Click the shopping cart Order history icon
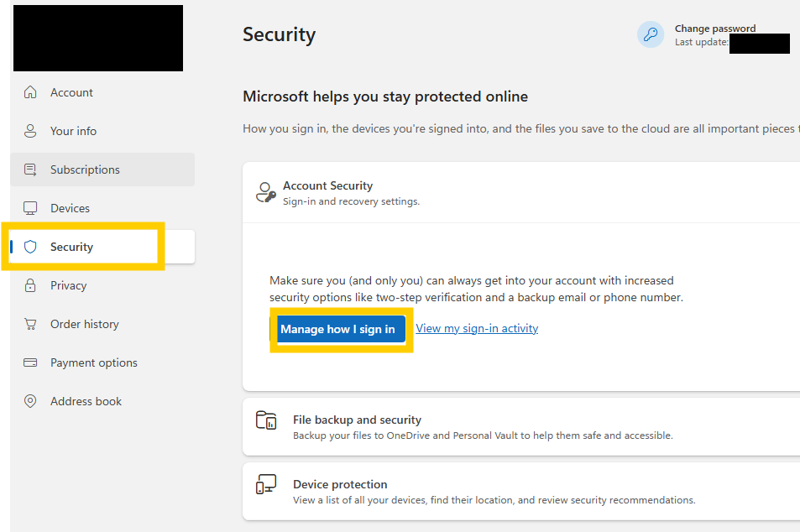Screen dimensions: 800x532 click(31, 324)
